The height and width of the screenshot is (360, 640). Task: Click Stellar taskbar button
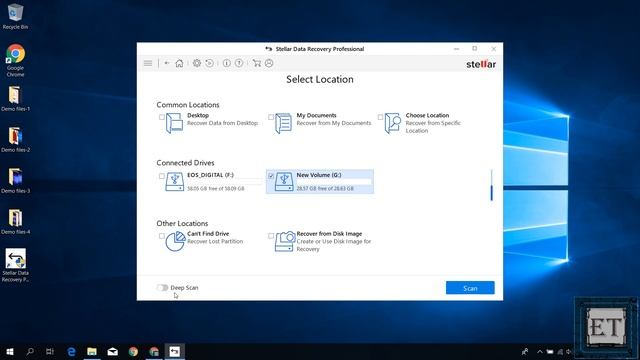174,351
